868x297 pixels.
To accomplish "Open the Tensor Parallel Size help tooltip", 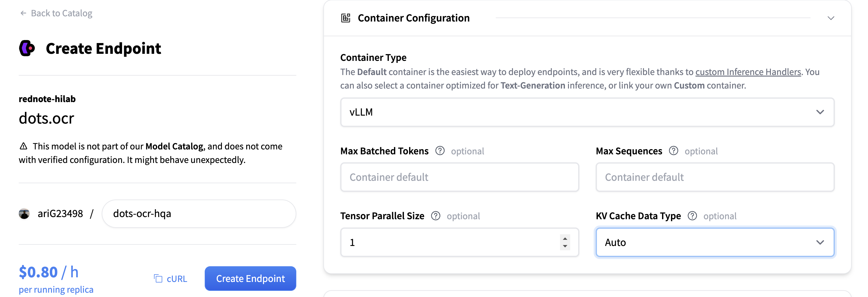I will (436, 216).
